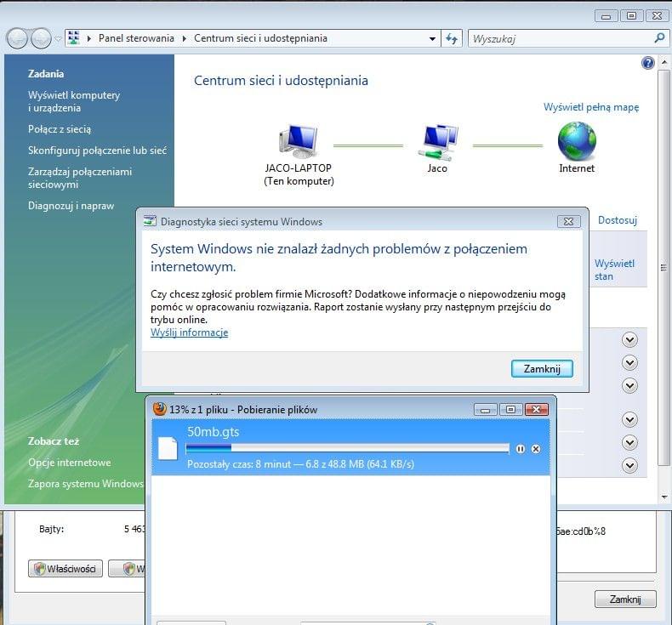Click 'Wyślij informacje' link in diagnostics dialog
The width and height of the screenshot is (672, 625).
click(x=189, y=332)
